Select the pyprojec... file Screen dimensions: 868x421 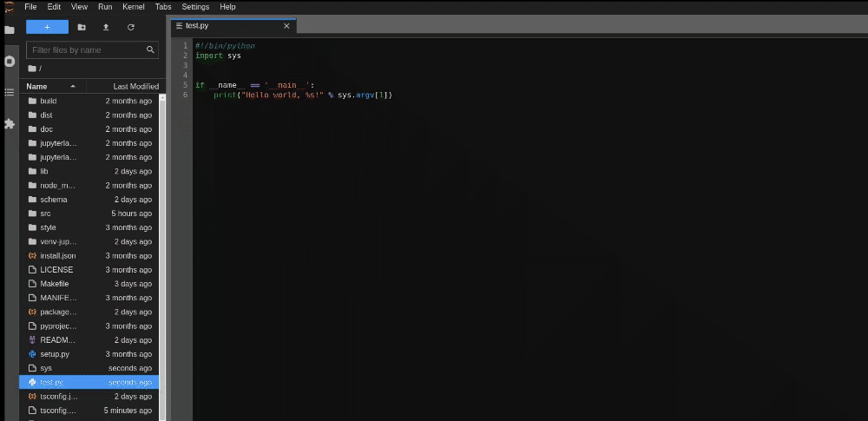(89, 326)
